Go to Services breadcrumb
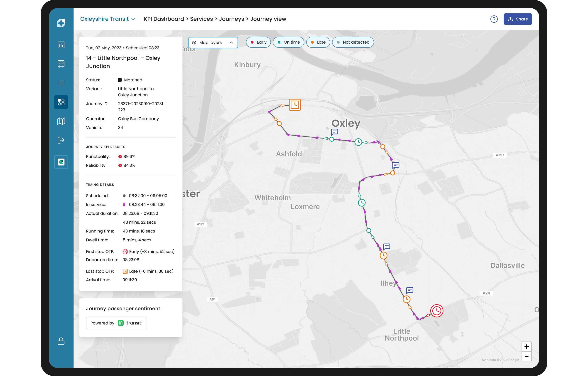588x376 pixels. (x=201, y=19)
